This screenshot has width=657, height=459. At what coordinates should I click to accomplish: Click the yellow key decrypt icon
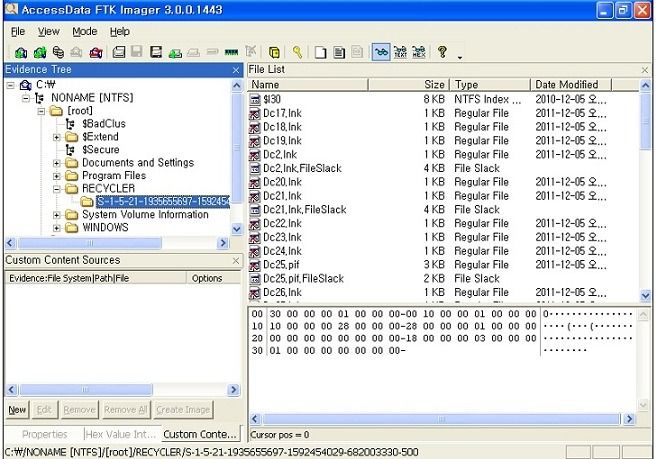(x=297, y=52)
